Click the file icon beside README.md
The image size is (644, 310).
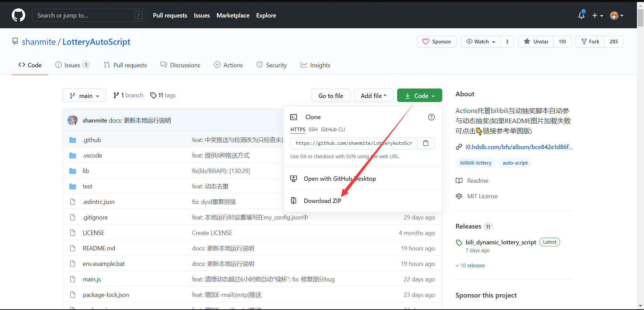[73, 248]
